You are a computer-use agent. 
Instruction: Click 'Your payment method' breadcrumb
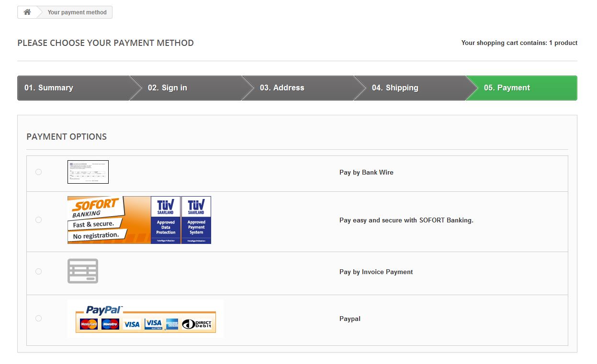pos(77,12)
